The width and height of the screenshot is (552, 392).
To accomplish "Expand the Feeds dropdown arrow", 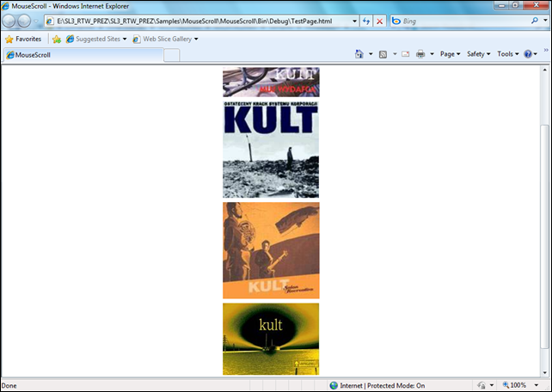I will pos(395,54).
